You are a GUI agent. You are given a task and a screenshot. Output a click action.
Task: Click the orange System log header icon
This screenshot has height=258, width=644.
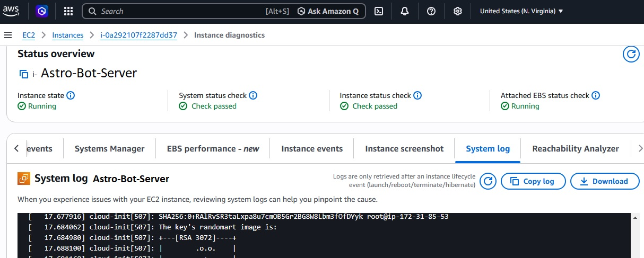(24, 179)
